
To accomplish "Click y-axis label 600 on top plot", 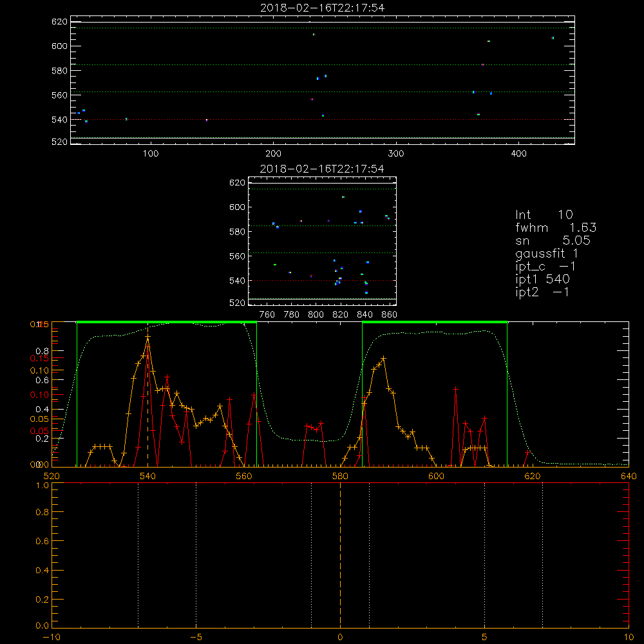I will [59, 46].
